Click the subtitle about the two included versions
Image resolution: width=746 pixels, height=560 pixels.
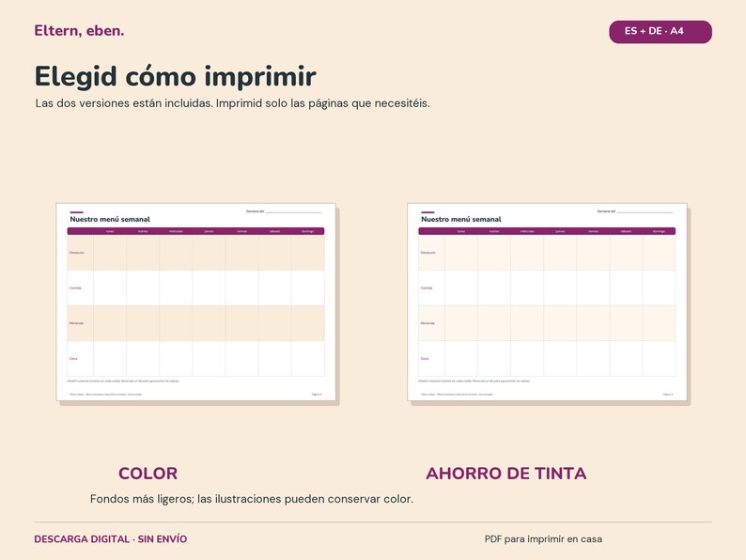tap(233, 103)
